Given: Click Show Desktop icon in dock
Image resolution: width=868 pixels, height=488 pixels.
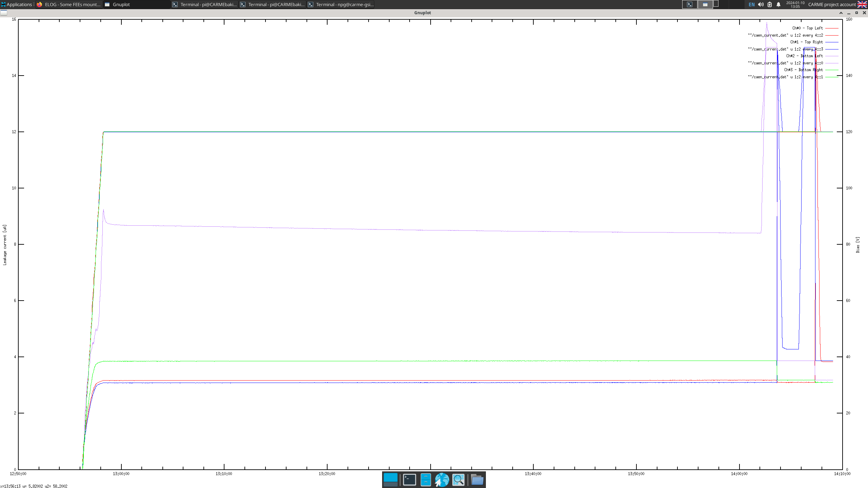Looking at the screenshot, I should coord(390,480).
